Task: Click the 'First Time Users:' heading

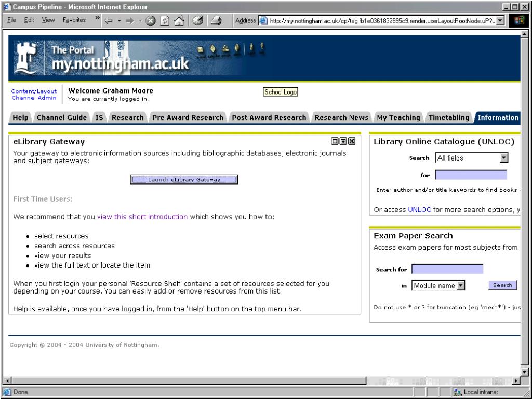Action: [43, 199]
